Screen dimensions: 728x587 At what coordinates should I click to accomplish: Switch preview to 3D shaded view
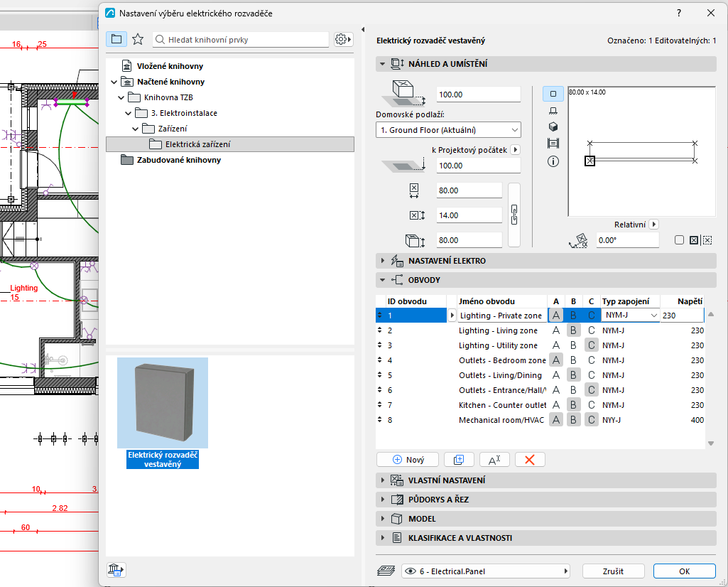click(x=553, y=126)
